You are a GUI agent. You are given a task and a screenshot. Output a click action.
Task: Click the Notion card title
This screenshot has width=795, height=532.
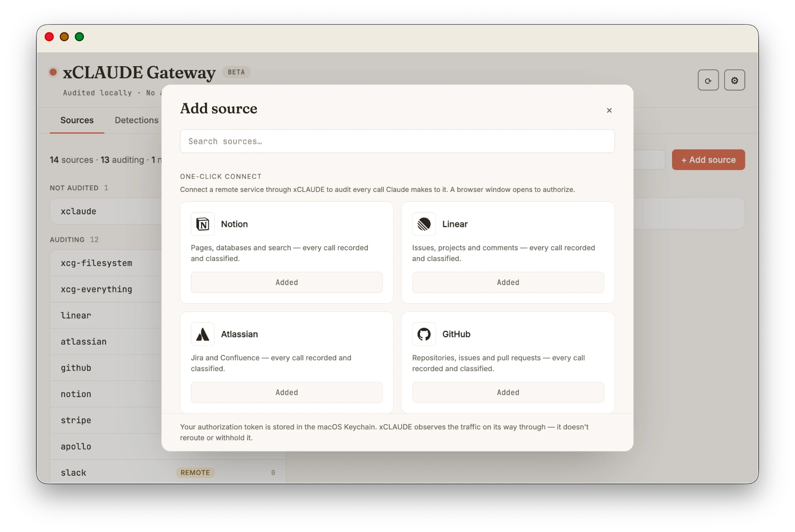click(234, 224)
